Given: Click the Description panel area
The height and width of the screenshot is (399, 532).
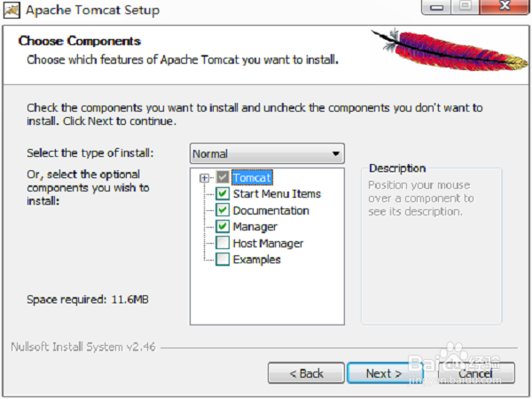Looking at the screenshot, I should 431,245.
